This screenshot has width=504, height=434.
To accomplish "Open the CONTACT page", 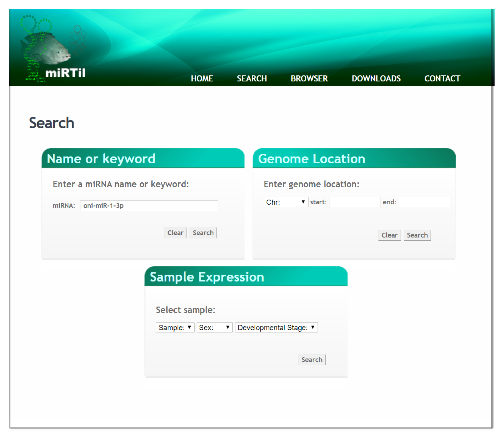I will pos(442,78).
